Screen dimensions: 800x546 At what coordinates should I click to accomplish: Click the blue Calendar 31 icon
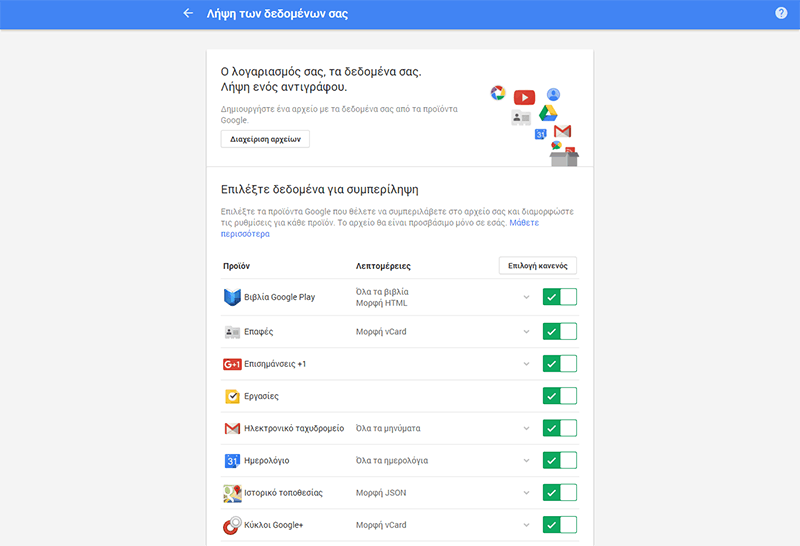pyautogui.click(x=232, y=461)
